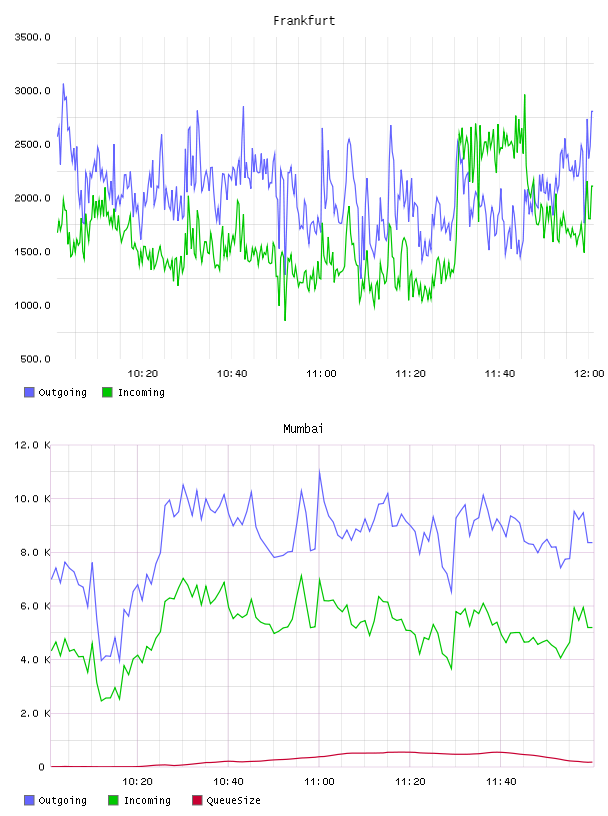Click the 10:20 time label in Frankfurt chart

point(143,374)
